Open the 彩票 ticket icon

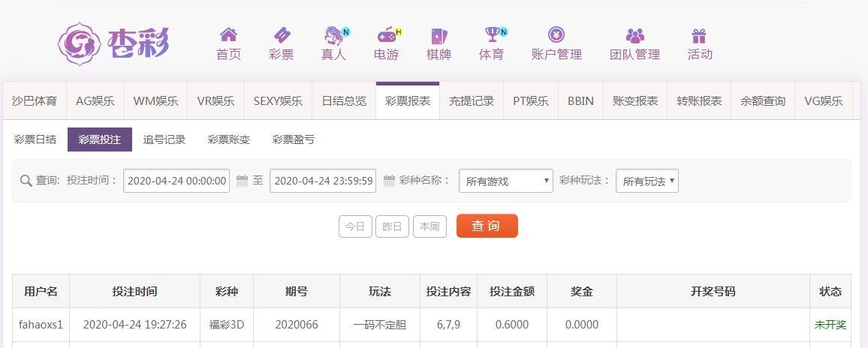click(x=282, y=34)
